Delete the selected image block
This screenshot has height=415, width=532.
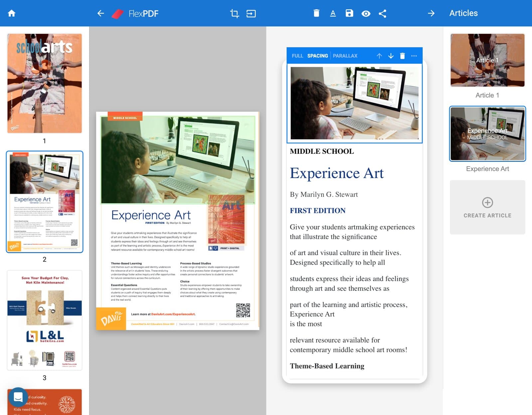pos(402,56)
